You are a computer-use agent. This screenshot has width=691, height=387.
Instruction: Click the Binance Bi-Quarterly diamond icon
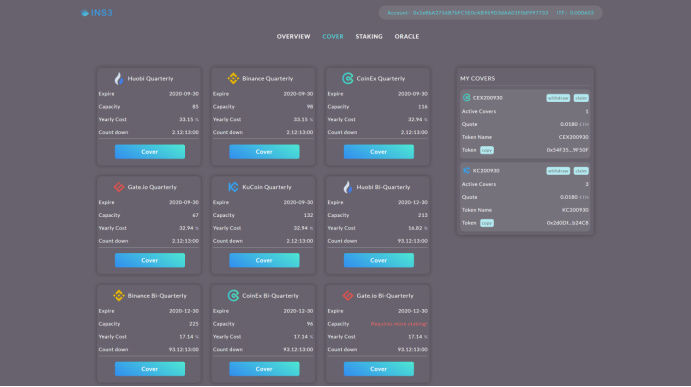click(x=119, y=295)
